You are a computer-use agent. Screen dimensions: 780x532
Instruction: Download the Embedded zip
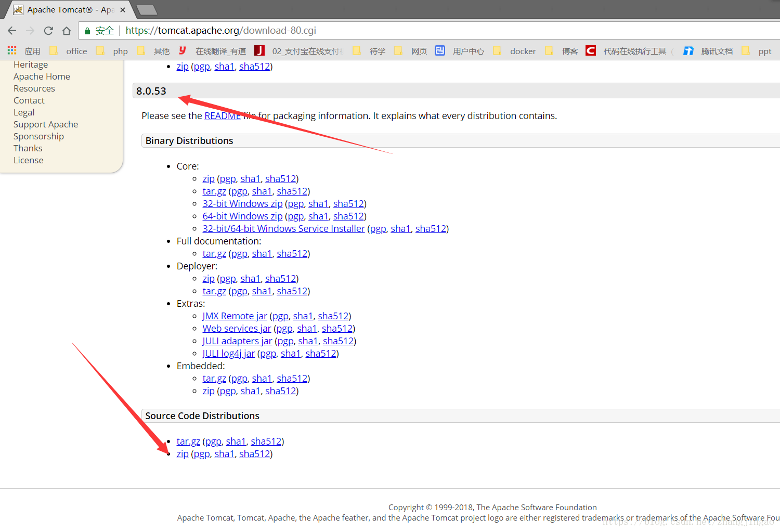[x=209, y=391]
